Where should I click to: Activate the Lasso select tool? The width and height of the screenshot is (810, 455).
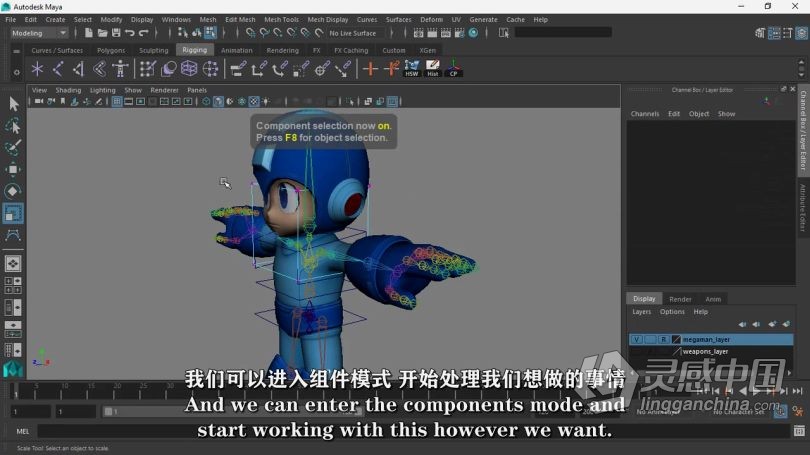[x=13, y=125]
